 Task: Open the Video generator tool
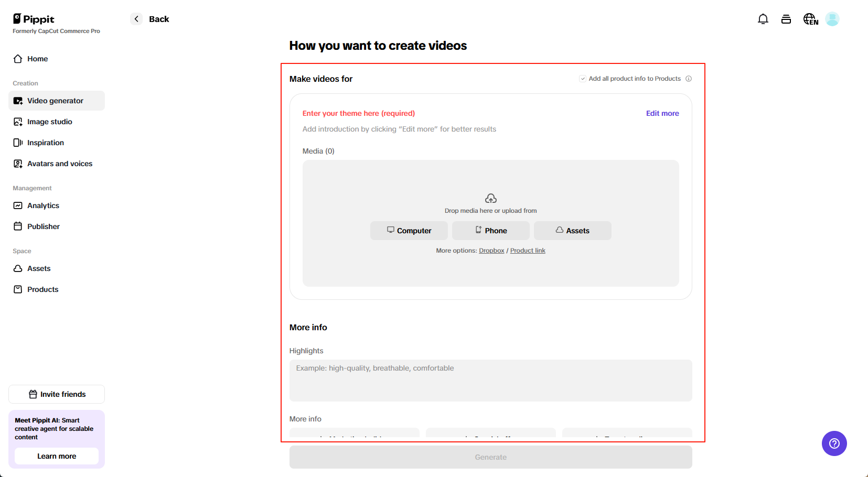point(55,101)
